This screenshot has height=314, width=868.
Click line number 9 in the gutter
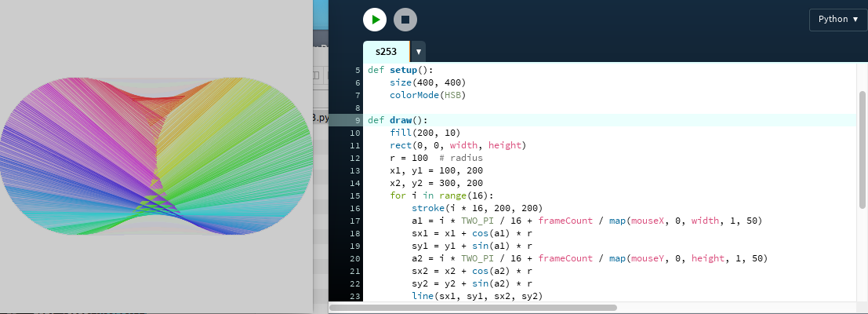point(356,120)
